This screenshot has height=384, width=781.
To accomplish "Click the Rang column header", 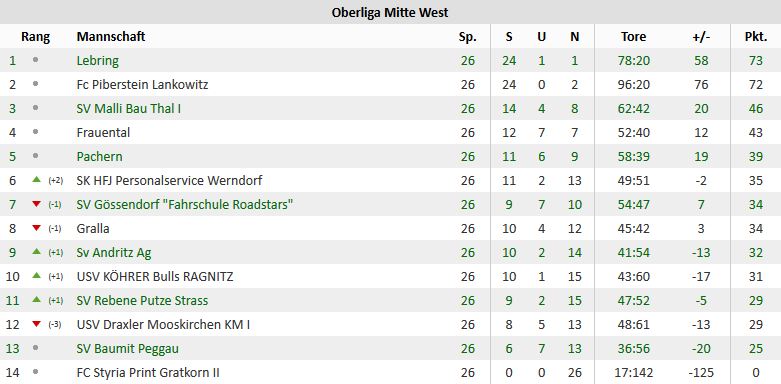I will [x=35, y=37].
